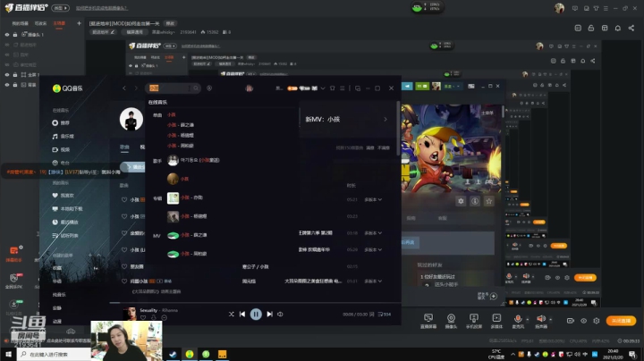
Task: Toggle the play mode icon left of previous track
Action: pyautogui.click(x=232, y=315)
